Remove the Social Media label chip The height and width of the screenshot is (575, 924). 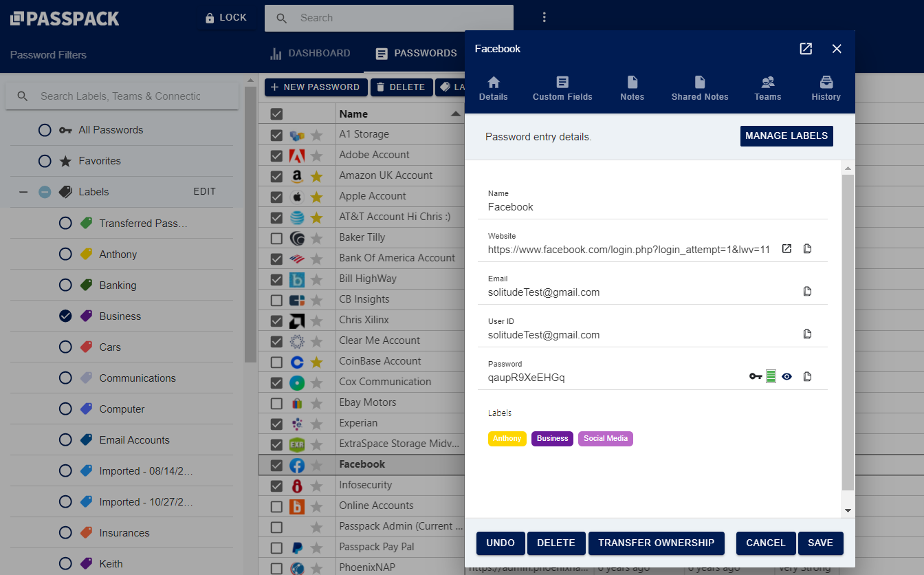point(605,438)
